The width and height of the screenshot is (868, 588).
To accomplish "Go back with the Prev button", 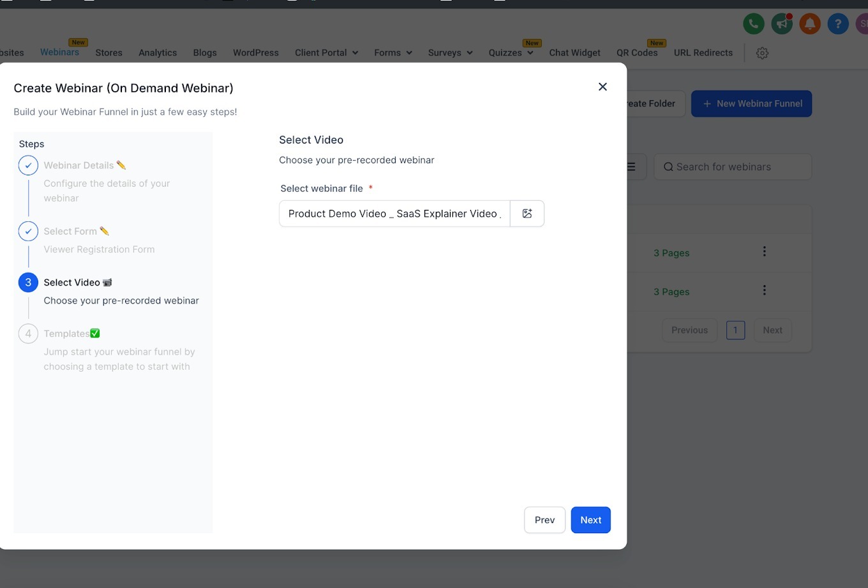I will (x=544, y=520).
